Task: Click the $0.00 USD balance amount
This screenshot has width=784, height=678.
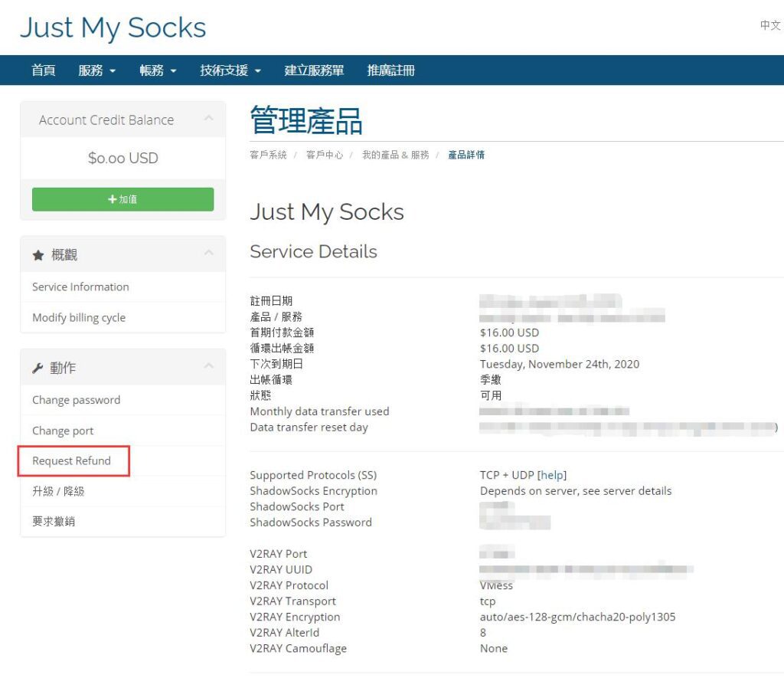Action: 123,158
